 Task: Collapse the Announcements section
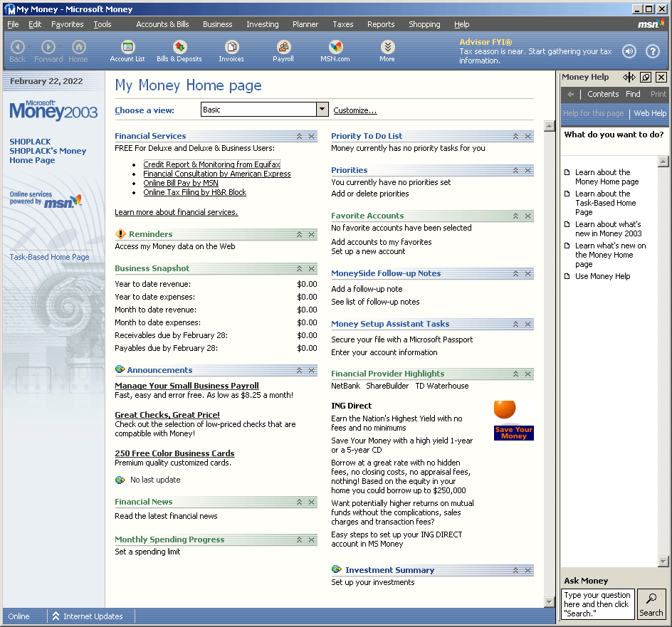[x=300, y=370]
